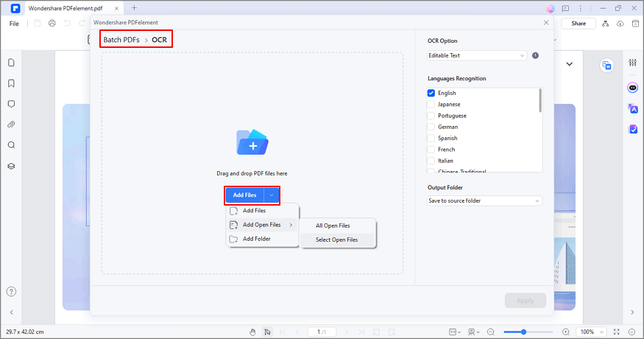
Task: Collapse left sidebar with bottom arrow
Action: tap(12, 312)
